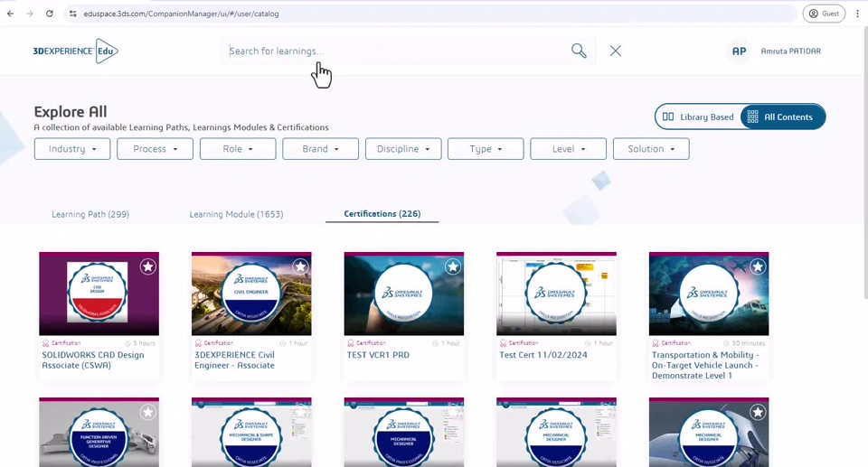This screenshot has width=868, height=467.
Task: Expand the Industry filter dropdown
Action: (x=72, y=149)
